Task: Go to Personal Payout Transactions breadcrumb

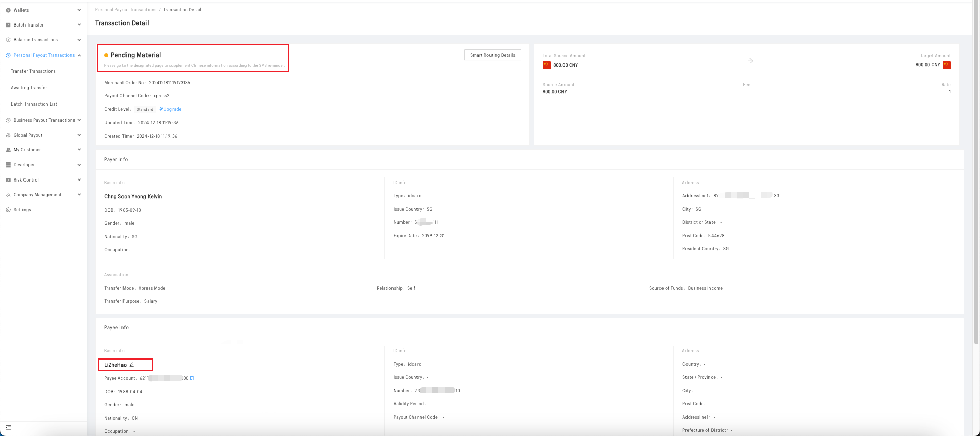Action: point(126,10)
